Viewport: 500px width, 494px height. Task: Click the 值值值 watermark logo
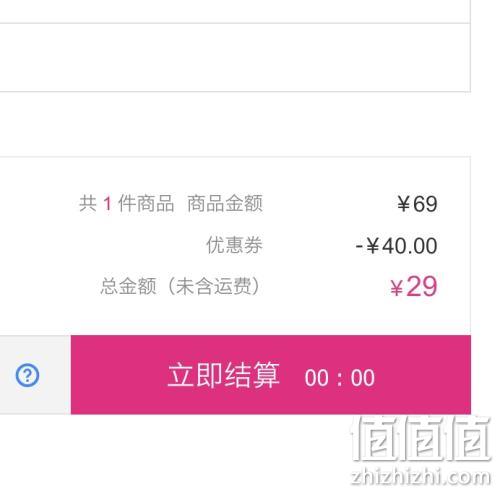tap(421, 438)
